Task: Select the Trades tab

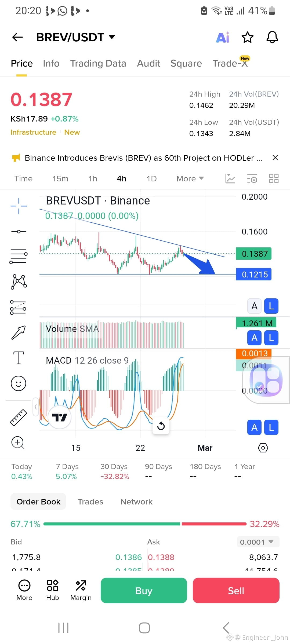Action: pyautogui.click(x=90, y=502)
